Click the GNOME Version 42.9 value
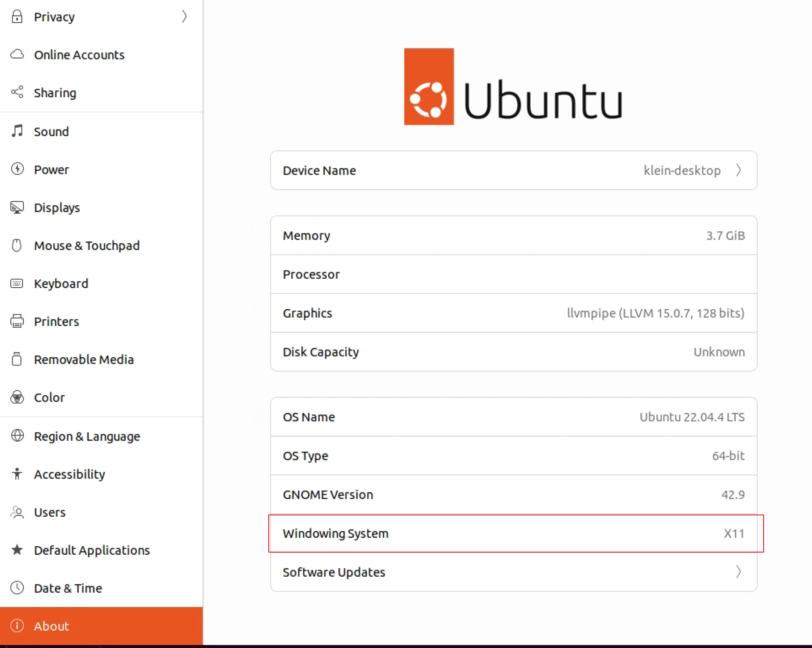Viewport: 812px width, 648px height. click(x=733, y=494)
